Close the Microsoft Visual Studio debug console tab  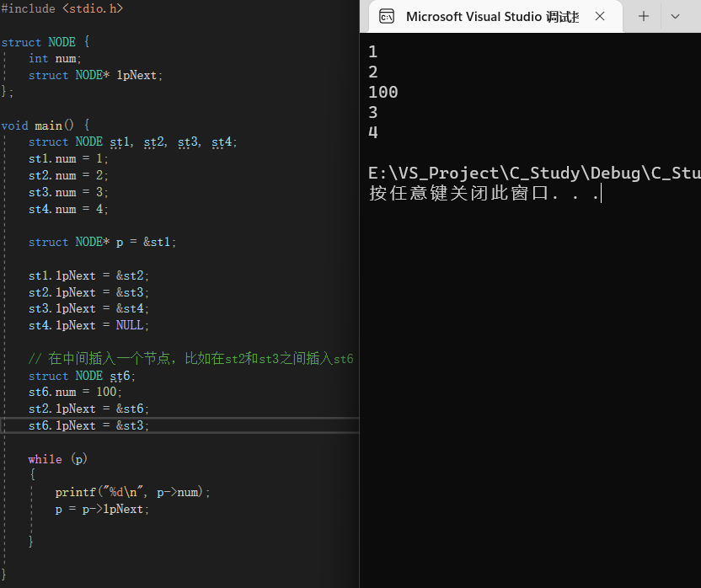pos(600,17)
